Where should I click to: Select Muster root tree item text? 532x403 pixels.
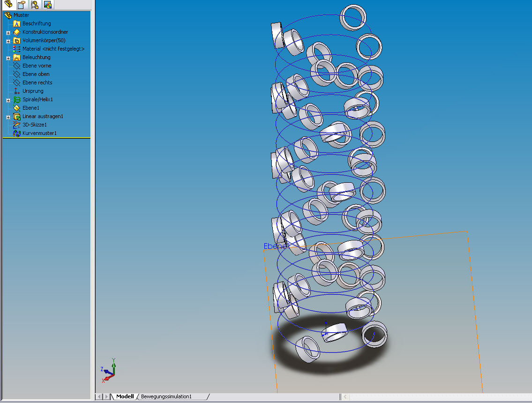click(22, 15)
